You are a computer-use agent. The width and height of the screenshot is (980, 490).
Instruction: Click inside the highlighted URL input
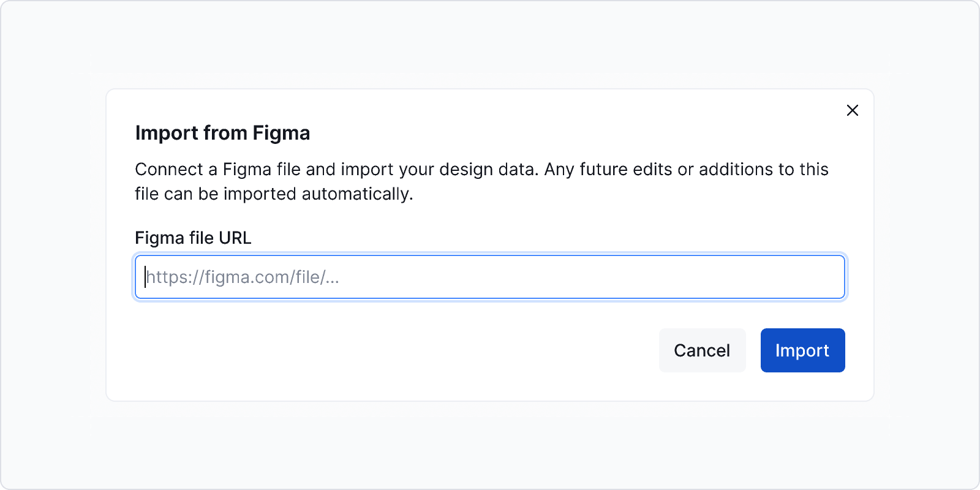490,277
